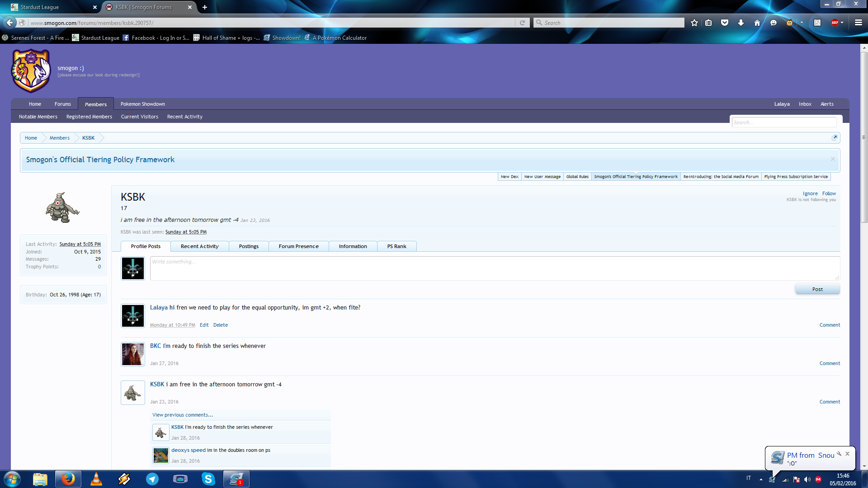This screenshot has height=488, width=868.
Task: Click the Write something text box
Action: coord(495,268)
